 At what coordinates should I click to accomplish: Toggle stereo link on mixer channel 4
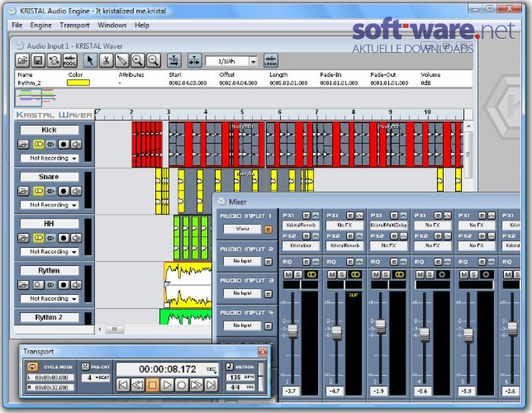[442, 274]
